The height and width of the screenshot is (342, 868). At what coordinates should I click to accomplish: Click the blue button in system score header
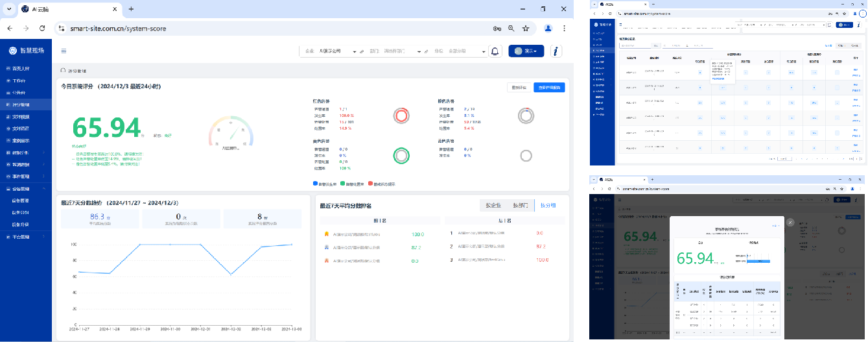[x=548, y=87]
